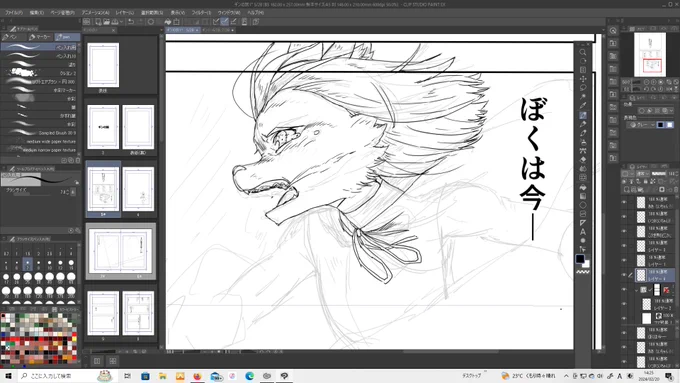Toggle visibility of the topmost layer
The image size is (680, 383).
[x=624, y=202]
